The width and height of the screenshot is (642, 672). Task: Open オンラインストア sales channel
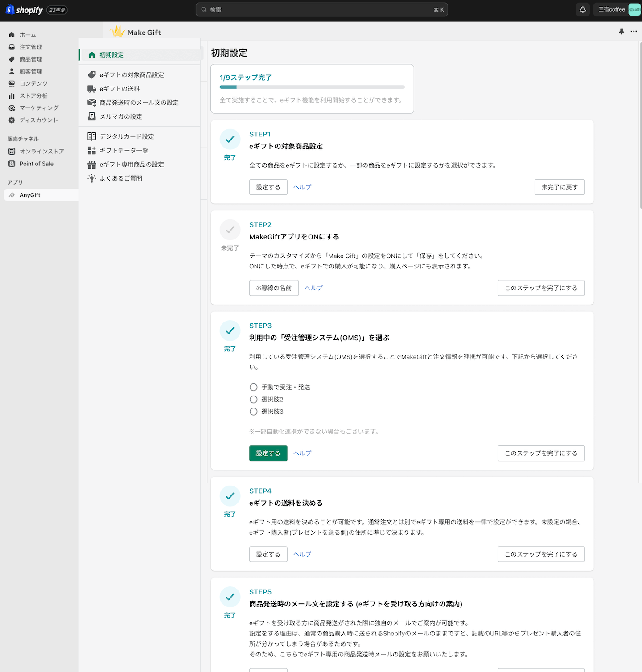41,152
